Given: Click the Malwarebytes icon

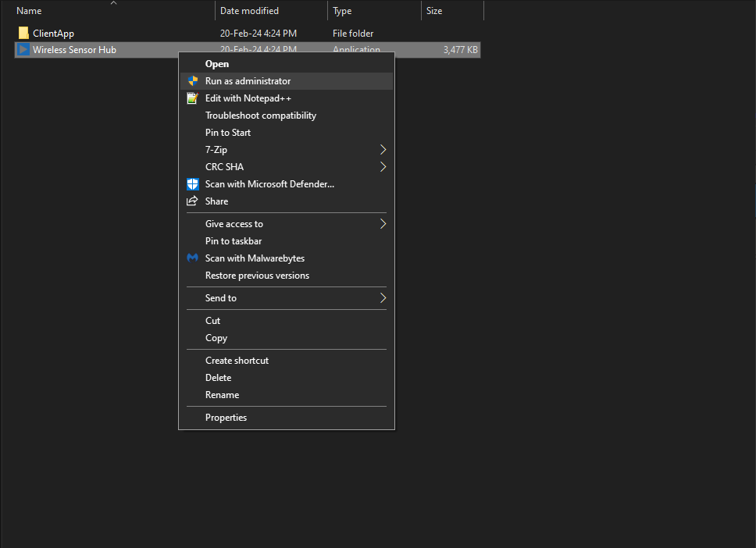Looking at the screenshot, I should tap(192, 258).
